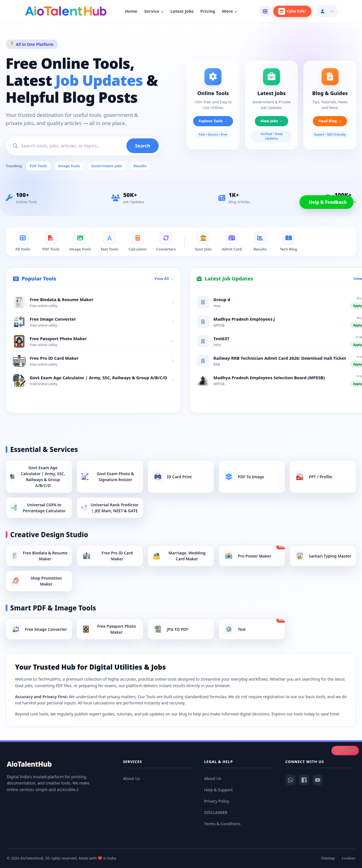Open the PDF Tools category icon
Viewport: 362px width, 868px height.
pos(51,238)
